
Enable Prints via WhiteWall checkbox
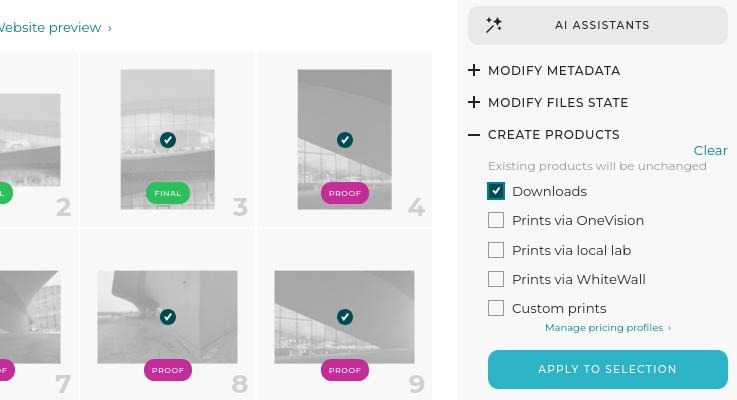point(496,279)
